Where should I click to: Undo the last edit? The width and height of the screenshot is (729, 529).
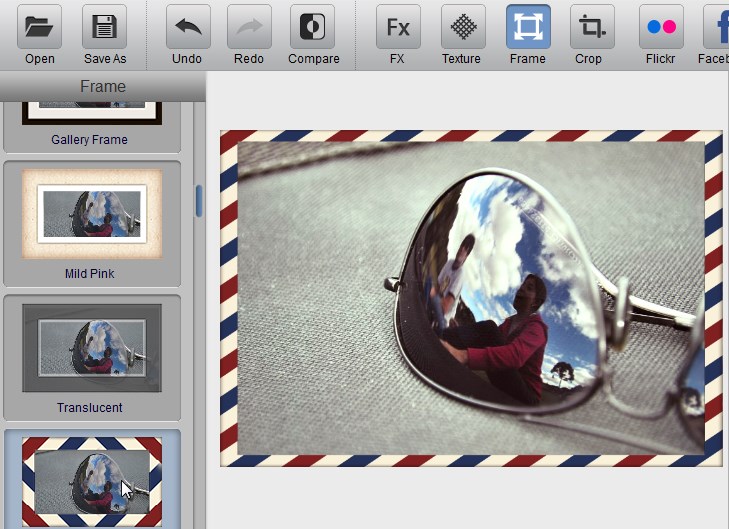(x=188, y=26)
